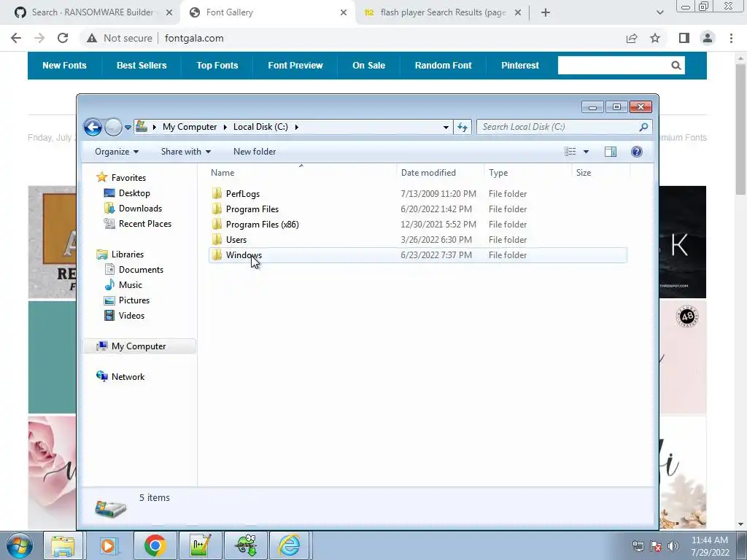The width and height of the screenshot is (747, 560).
Task: Toggle the preview pane button
Action: tap(611, 152)
